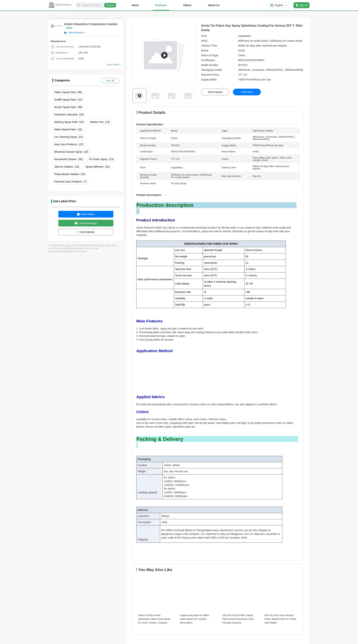Click the Terms of Use footer link
This screenshot has width=358, height=644.
coord(91,248)
